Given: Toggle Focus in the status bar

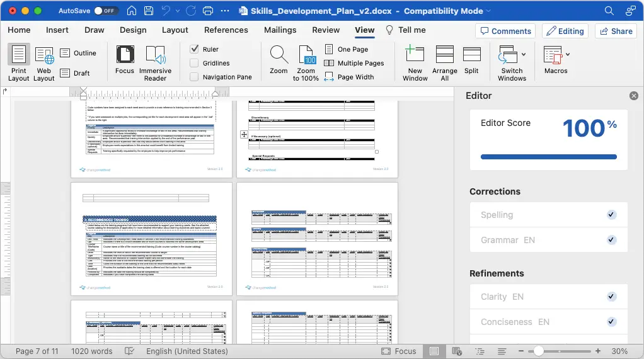Looking at the screenshot, I should (x=399, y=351).
